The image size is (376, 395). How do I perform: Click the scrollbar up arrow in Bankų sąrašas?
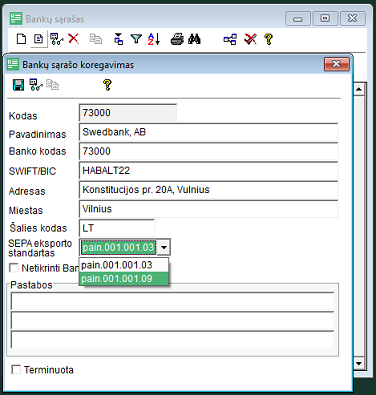pos(359,89)
